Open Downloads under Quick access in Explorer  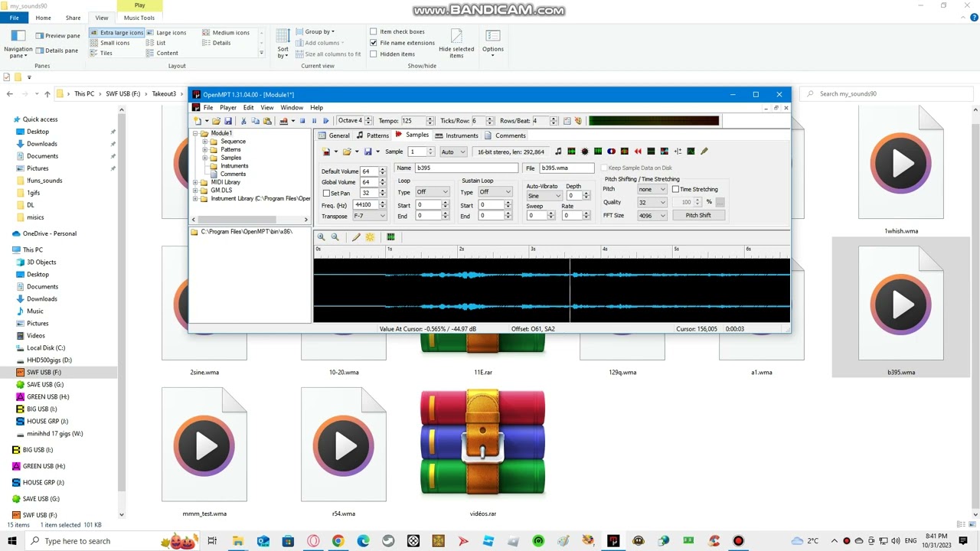coord(41,144)
